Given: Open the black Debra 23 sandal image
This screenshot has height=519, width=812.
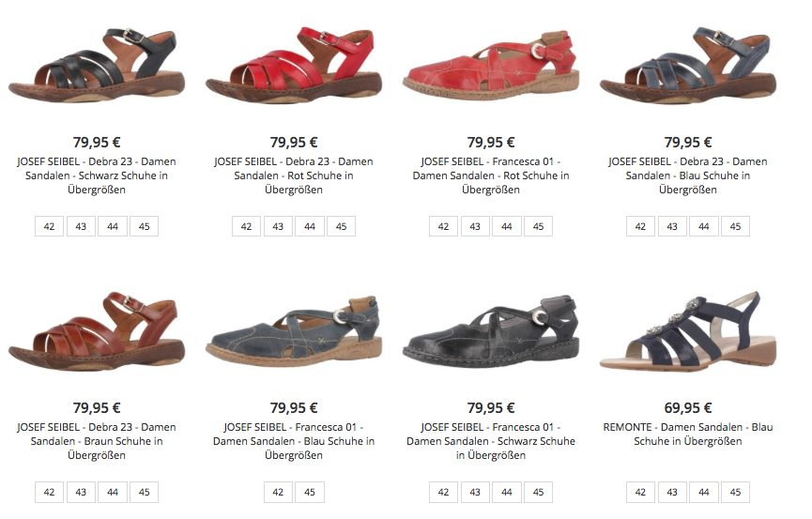Looking at the screenshot, I should click(97, 66).
